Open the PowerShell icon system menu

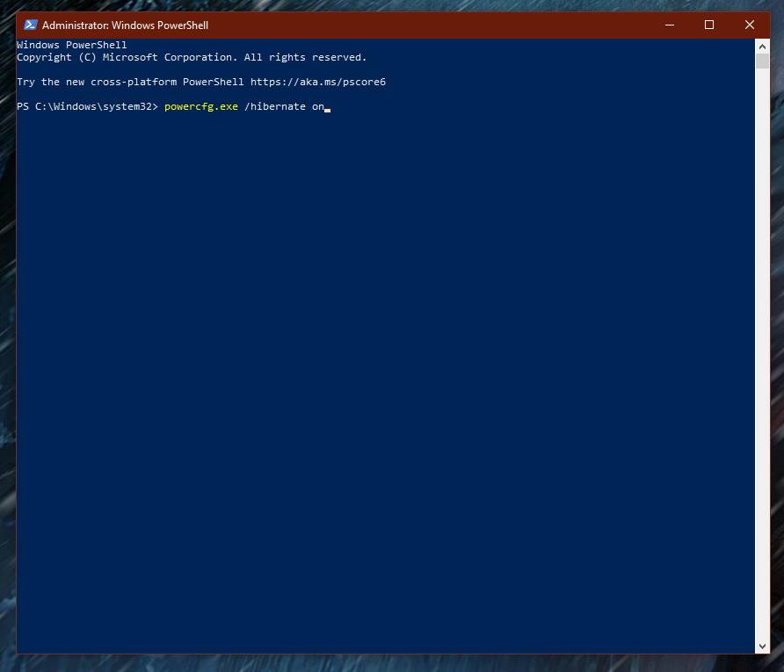click(x=31, y=25)
